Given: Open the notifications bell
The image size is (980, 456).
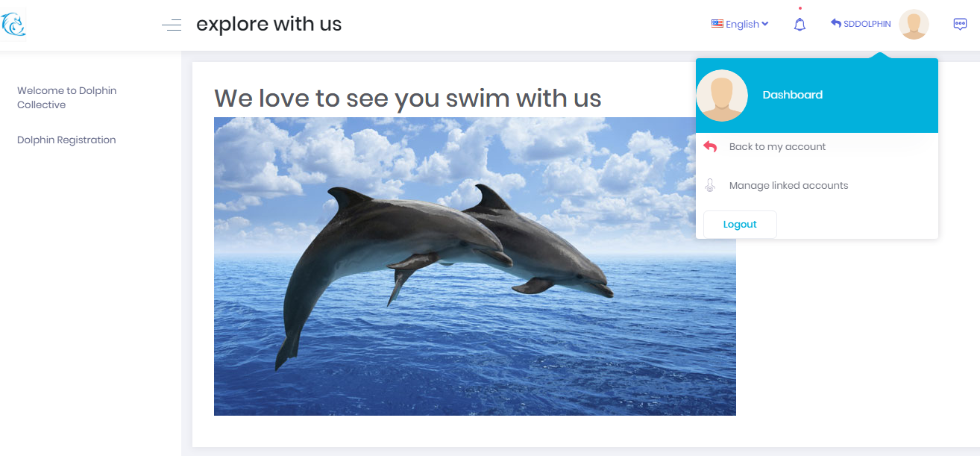Looking at the screenshot, I should (x=800, y=25).
